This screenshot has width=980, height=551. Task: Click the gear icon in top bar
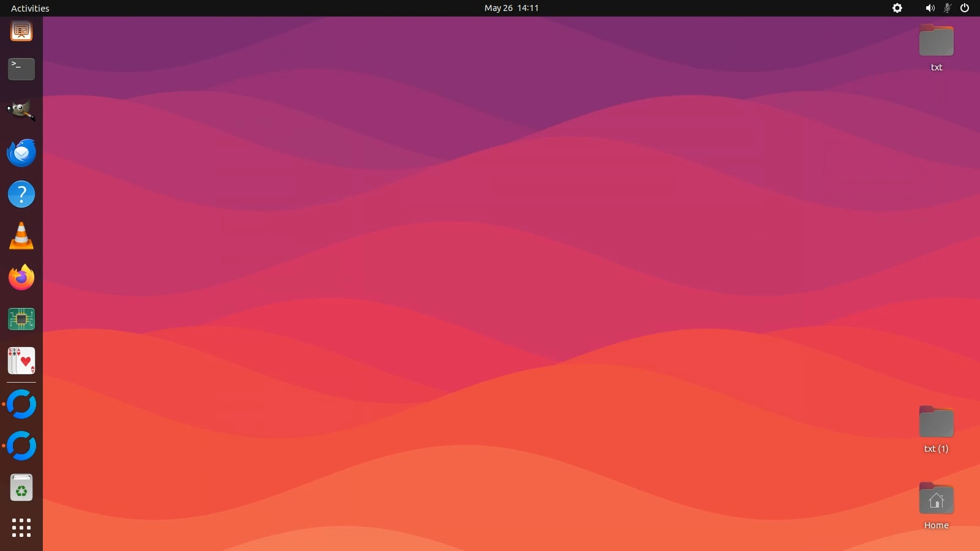point(897,8)
